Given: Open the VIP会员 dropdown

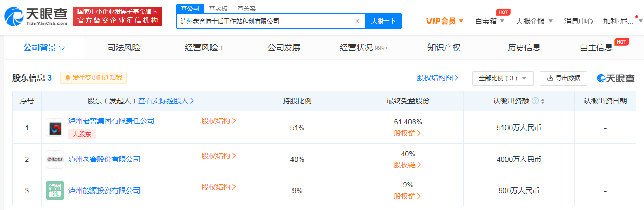Looking at the screenshot, I should coord(445,21).
